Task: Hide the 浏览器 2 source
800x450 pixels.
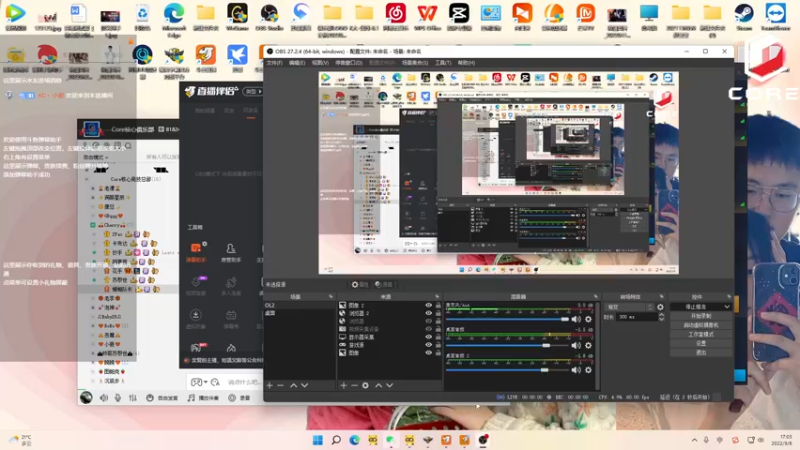Action: [x=429, y=313]
